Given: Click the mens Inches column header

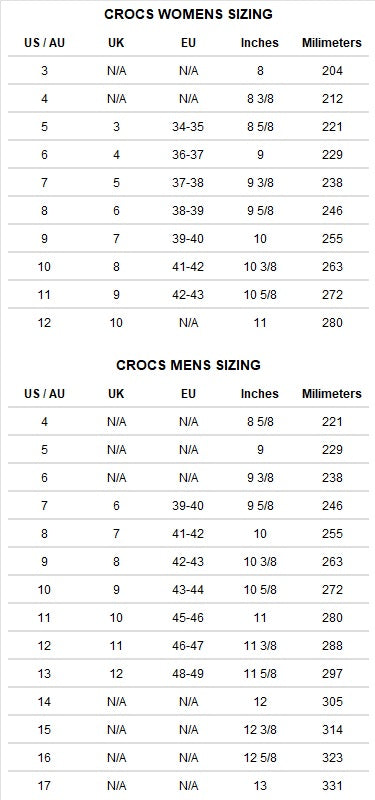Looking at the screenshot, I should pos(260,394).
